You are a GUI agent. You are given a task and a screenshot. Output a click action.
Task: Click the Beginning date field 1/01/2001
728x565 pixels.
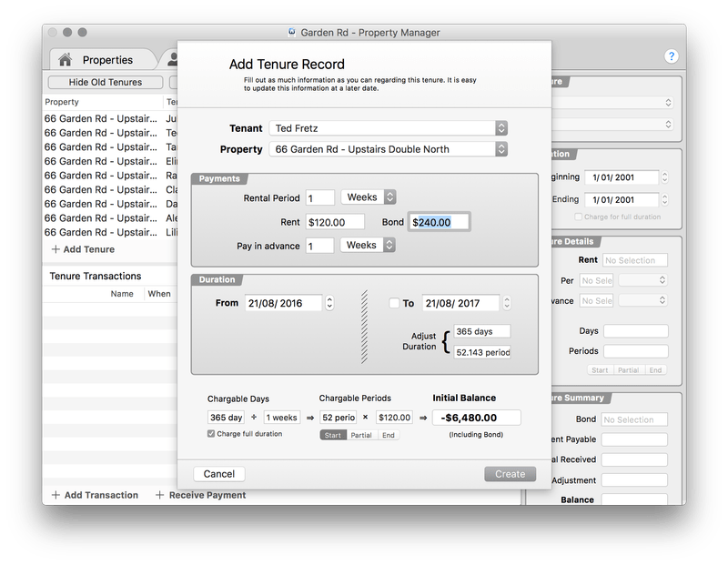coord(622,177)
